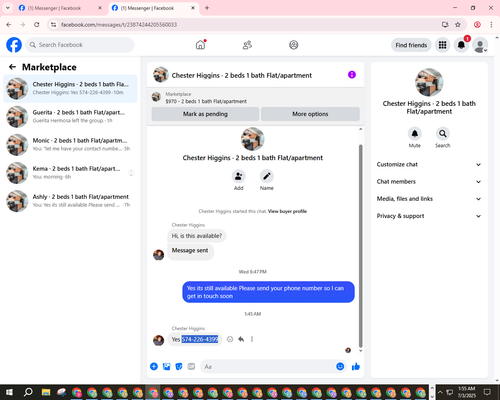Open View buyer profile link
Image resolution: width=500 pixels, height=400 pixels.
pyautogui.click(x=287, y=211)
